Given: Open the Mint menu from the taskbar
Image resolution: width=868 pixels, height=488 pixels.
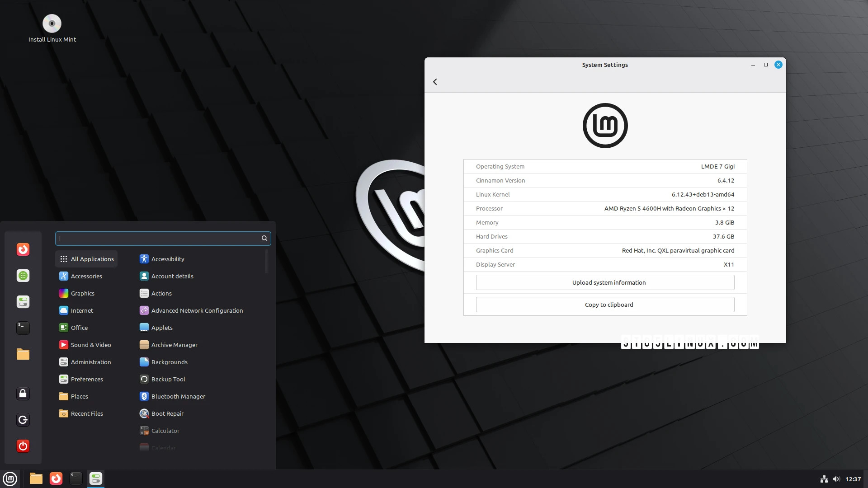Looking at the screenshot, I should click(x=10, y=479).
